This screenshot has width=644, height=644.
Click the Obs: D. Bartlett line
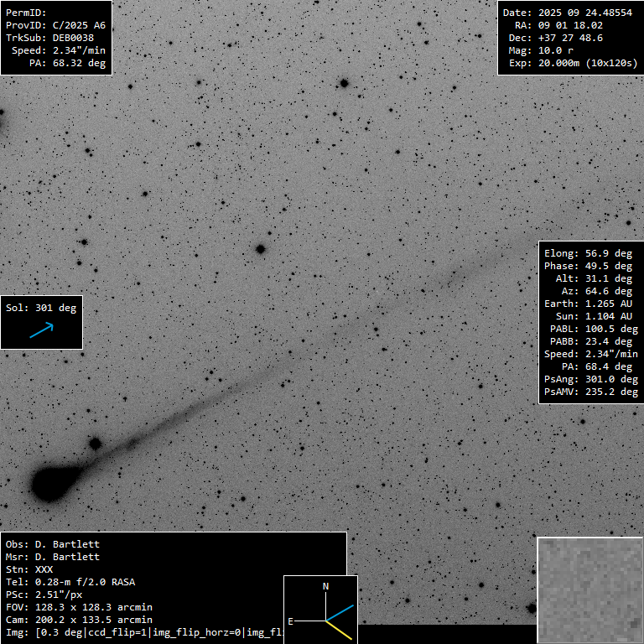52,544
